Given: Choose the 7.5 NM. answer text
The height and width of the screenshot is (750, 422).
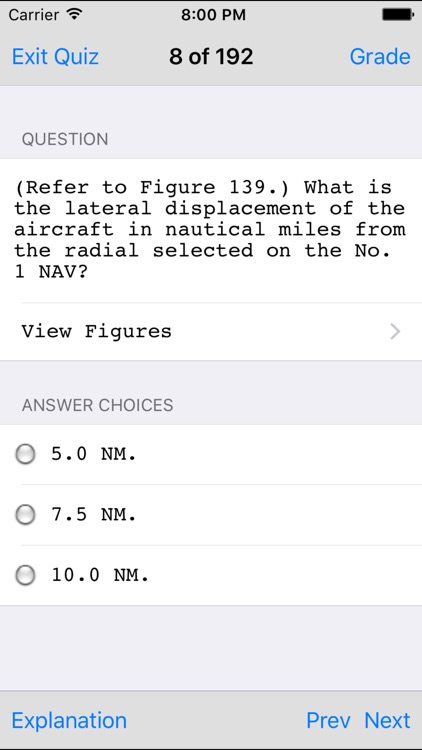Looking at the screenshot, I should click(x=94, y=515).
